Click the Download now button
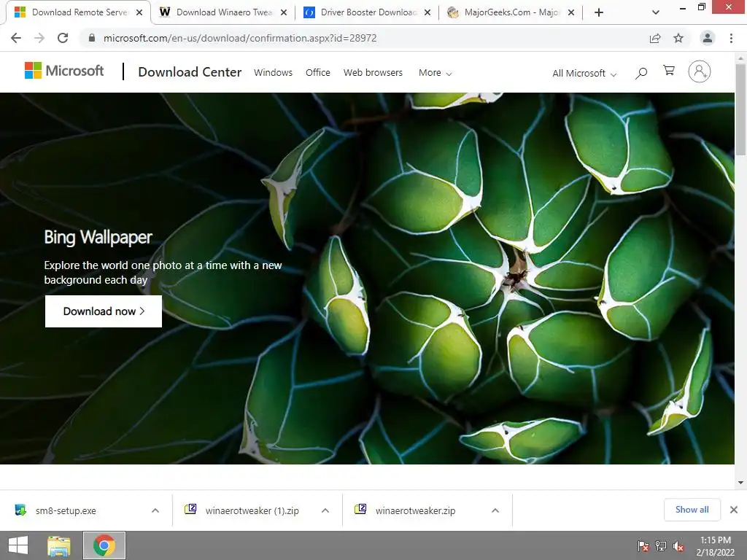The height and width of the screenshot is (560, 747). (104, 311)
